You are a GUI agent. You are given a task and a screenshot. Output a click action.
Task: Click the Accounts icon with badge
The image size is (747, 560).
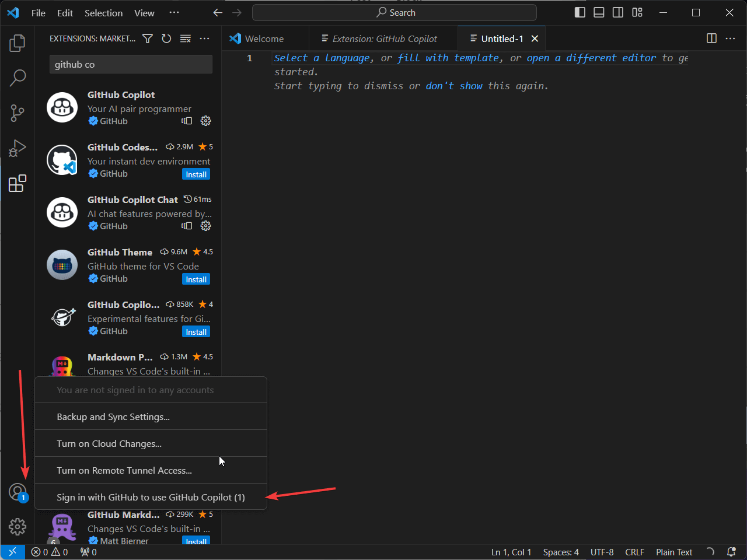18,492
